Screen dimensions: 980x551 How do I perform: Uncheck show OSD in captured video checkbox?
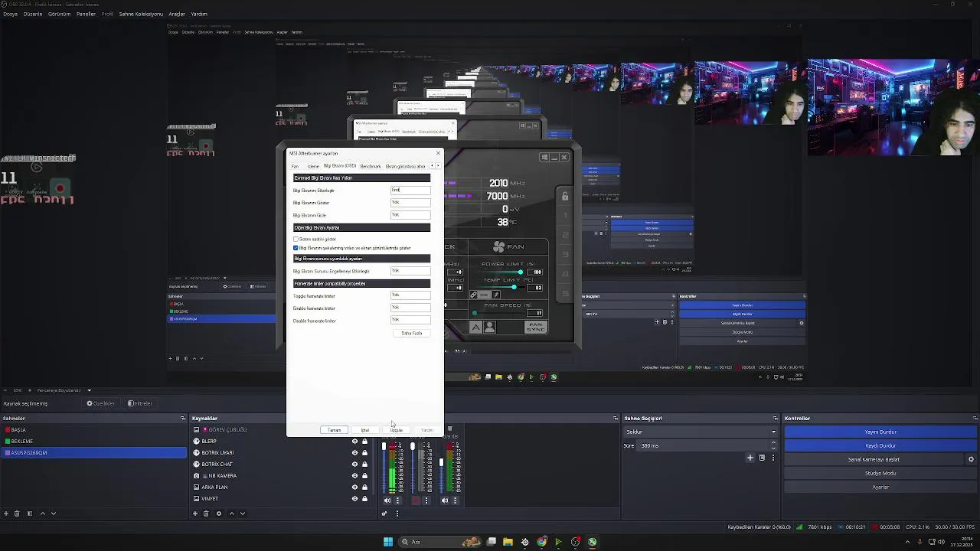tap(296, 248)
